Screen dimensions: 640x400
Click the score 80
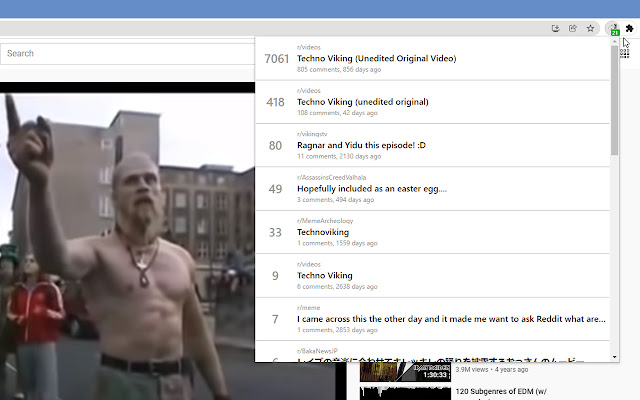275,146
